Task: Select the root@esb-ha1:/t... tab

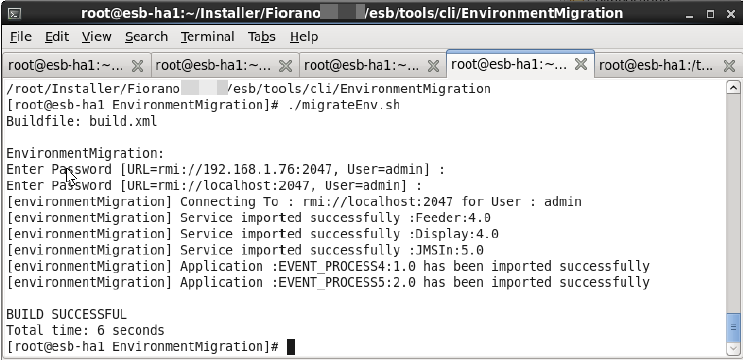Action: [x=656, y=66]
